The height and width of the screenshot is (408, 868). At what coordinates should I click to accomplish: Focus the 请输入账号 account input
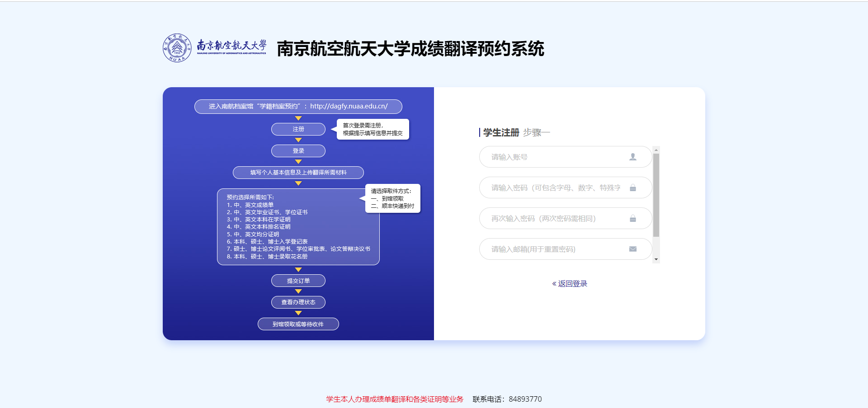click(x=556, y=157)
